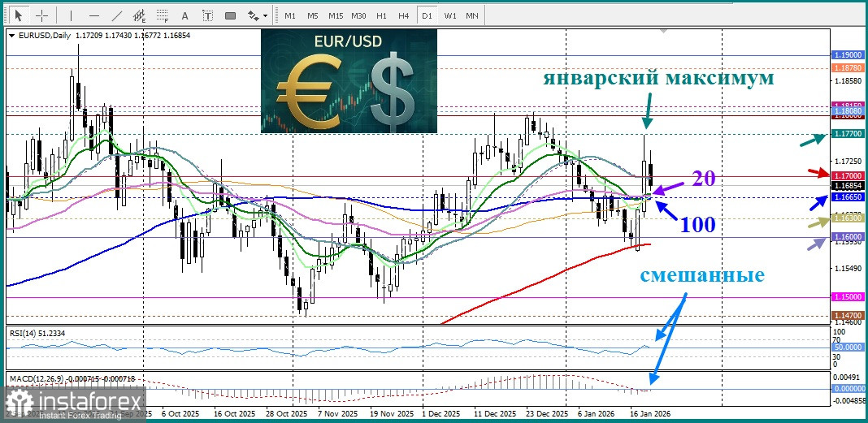Screen dimensions: 868x423
Task: Click the 1 Dec 2025 date label
Action: 441,413
